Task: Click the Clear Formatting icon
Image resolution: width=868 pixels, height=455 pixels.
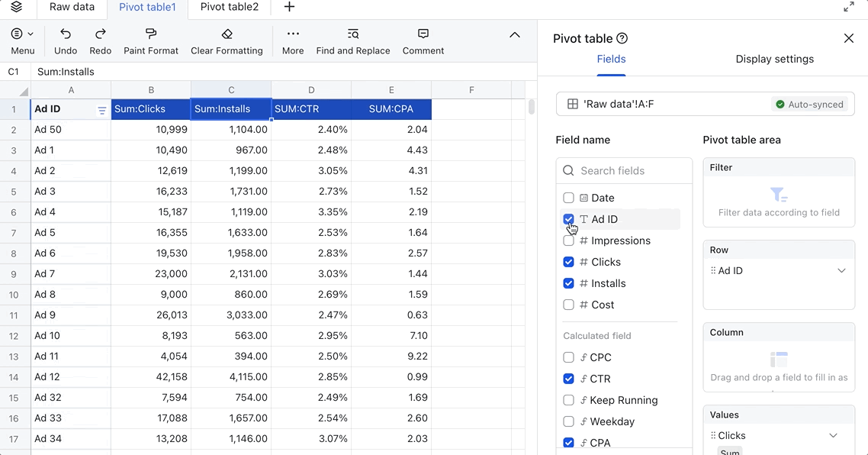Action: pyautogui.click(x=226, y=34)
